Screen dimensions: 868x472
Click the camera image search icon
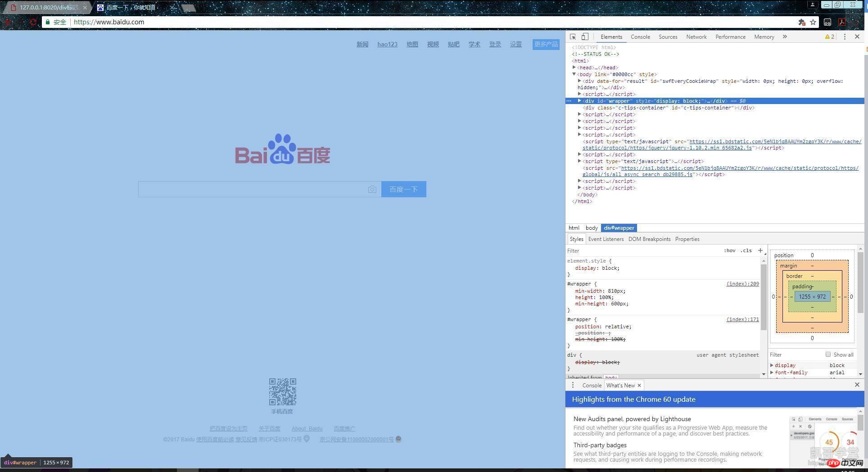pos(372,190)
